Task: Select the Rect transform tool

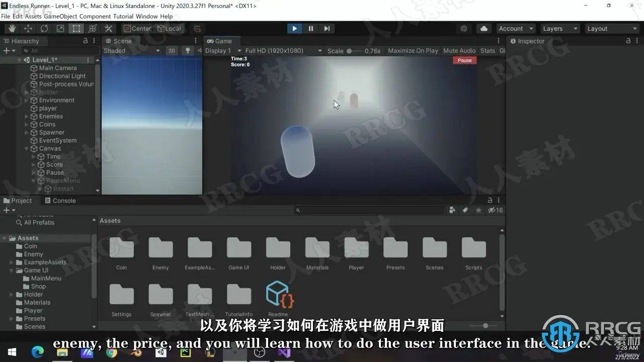Action: (76, 29)
